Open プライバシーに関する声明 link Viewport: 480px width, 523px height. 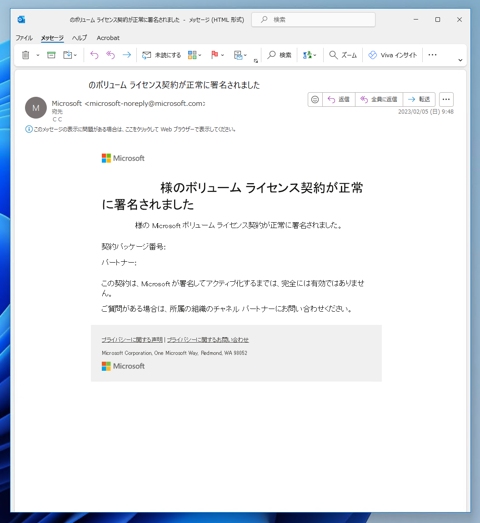132,340
